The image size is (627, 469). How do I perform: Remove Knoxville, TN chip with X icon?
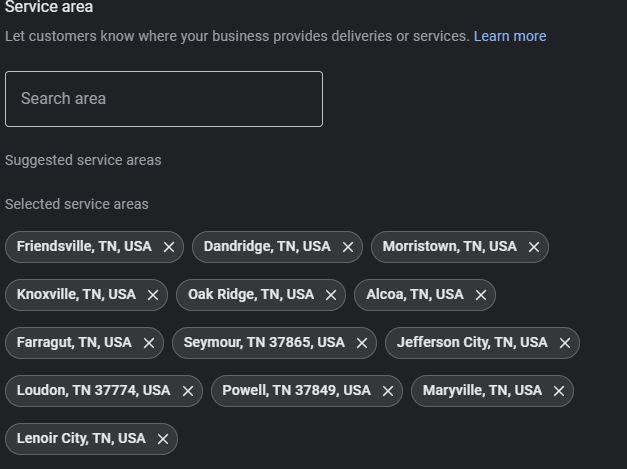click(x=153, y=295)
